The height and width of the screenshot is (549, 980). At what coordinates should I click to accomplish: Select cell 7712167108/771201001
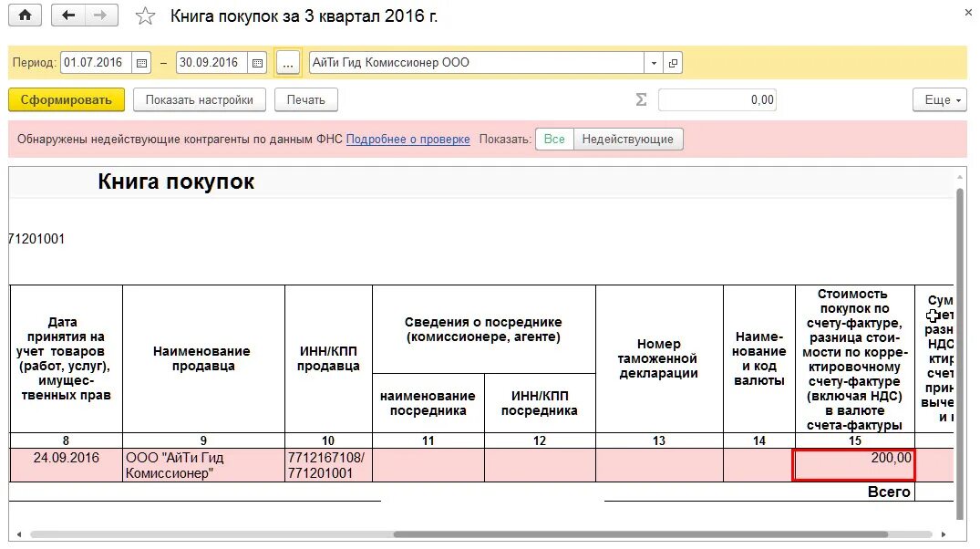(329, 465)
